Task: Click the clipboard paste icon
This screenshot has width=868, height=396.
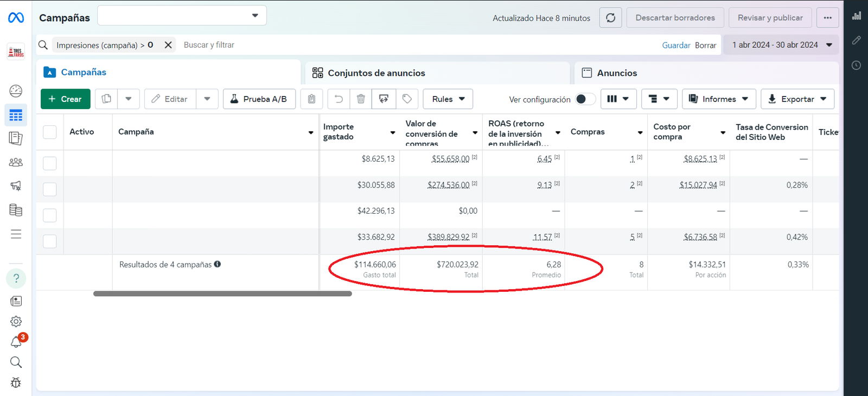Action: tap(311, 99)
